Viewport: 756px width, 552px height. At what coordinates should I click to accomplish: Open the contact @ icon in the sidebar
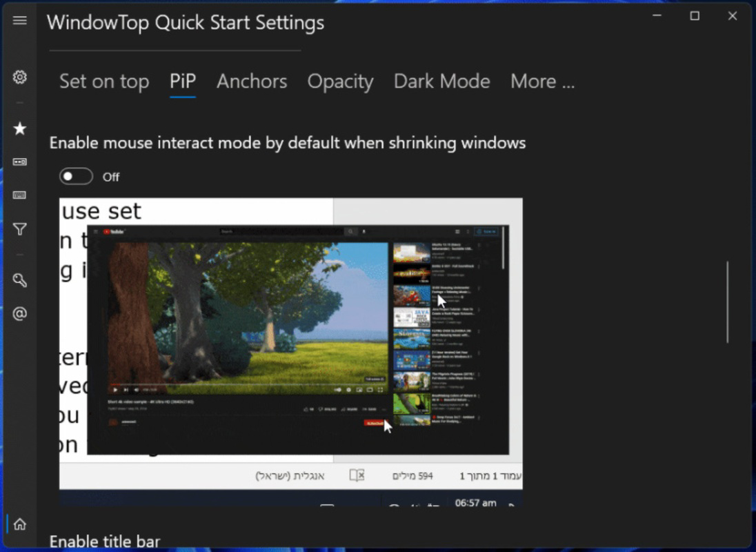(20, 314)
